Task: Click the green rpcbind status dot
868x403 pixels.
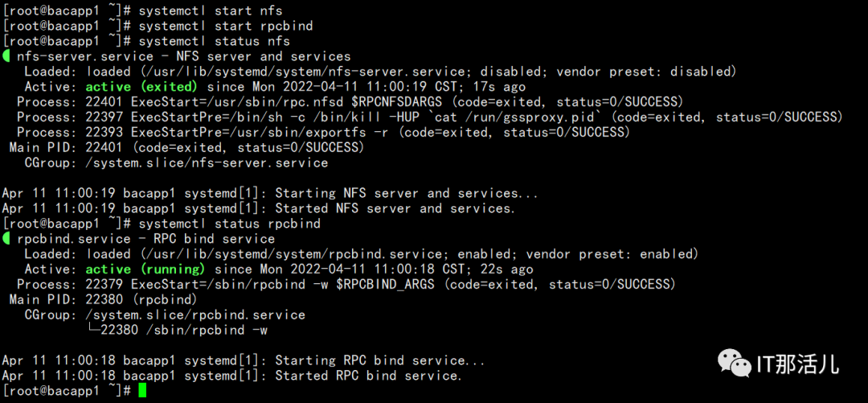Action: (x=6, y=240)
